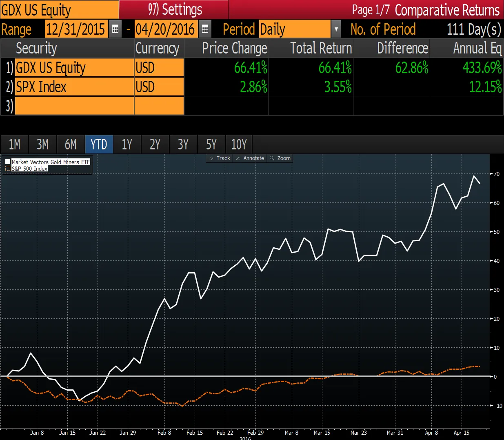Open the start date calendar picker
This screenshot has height=440, width=504.
click(x=115, y=29)
